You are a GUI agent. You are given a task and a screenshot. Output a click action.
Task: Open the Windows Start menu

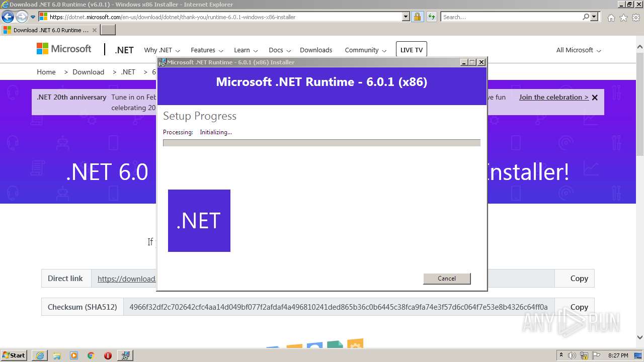14,355
